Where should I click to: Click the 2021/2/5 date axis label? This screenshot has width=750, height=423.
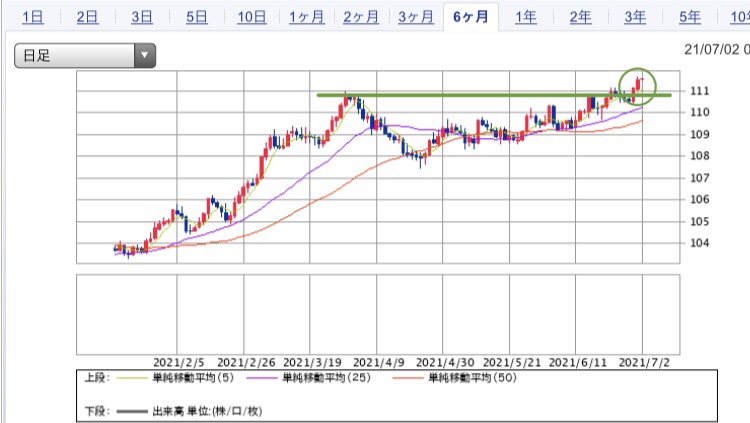point(178,363)
